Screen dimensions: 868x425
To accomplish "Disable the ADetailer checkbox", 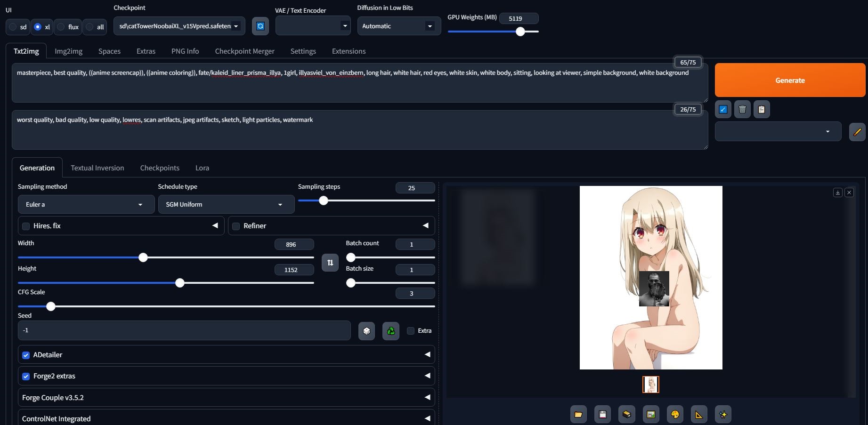I will click(26, 355).
